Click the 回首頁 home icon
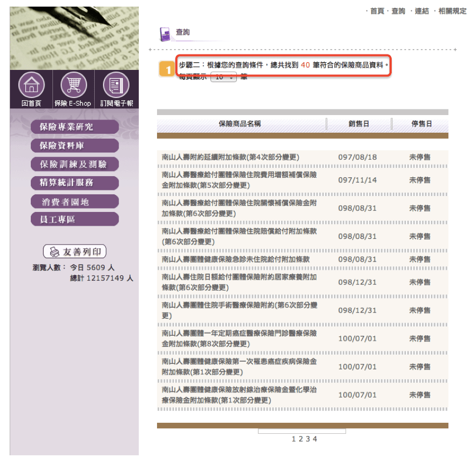This screenshot has height=463, width=476. (x=32, y=85)
